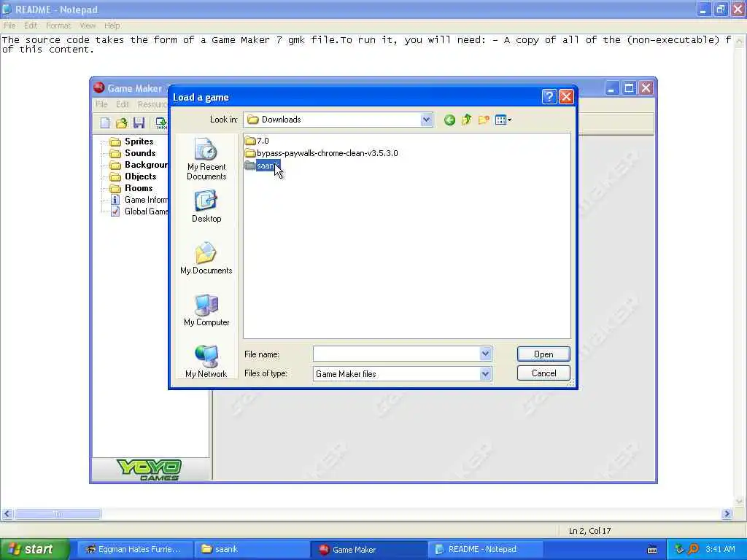Open the Windows Start menu
Image resolution: width=747 pixels, height=560 pixels.
34,549
